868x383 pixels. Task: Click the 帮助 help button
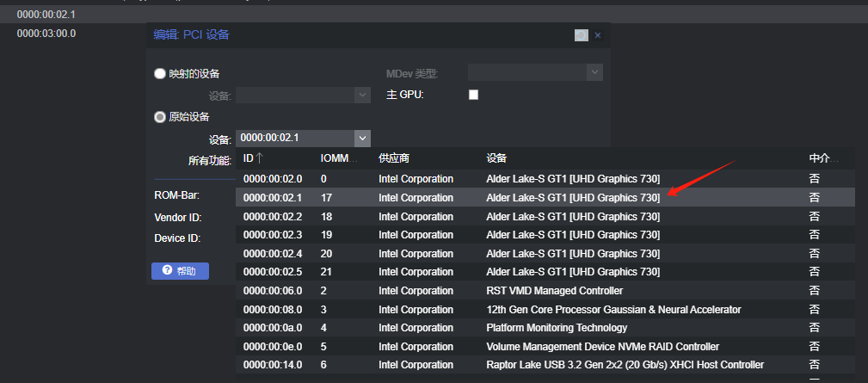(x=180, y=271)
